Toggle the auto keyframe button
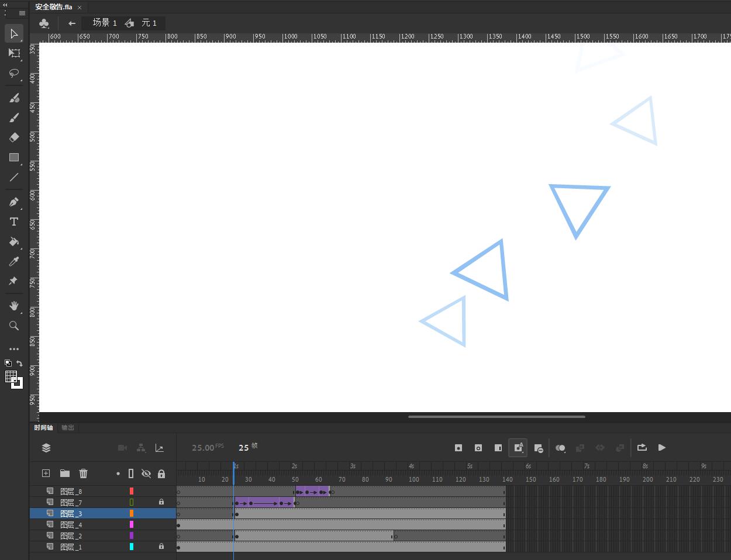This screenshot has width=731, height=560. 518,448
